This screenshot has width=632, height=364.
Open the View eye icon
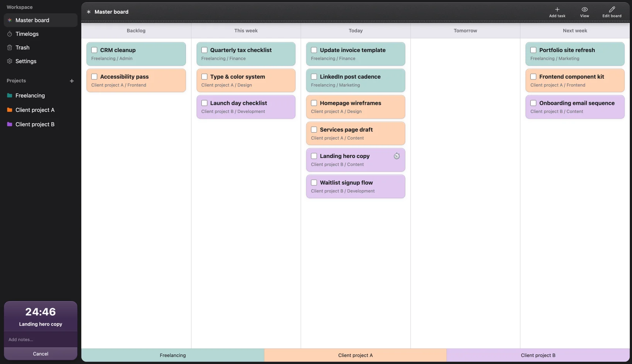coord(585,9)
